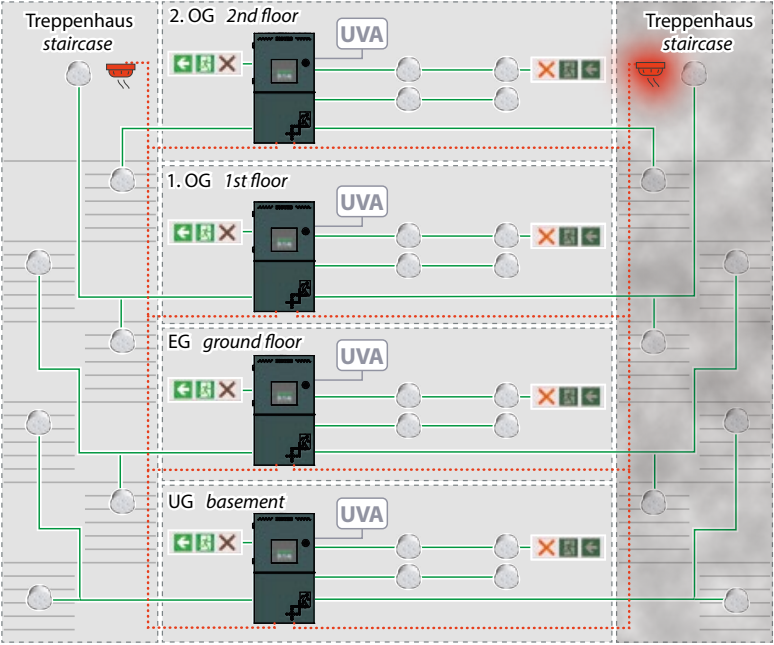
Task: Click the luminaire beside the left red smoke detector
Action: (78, 72)
